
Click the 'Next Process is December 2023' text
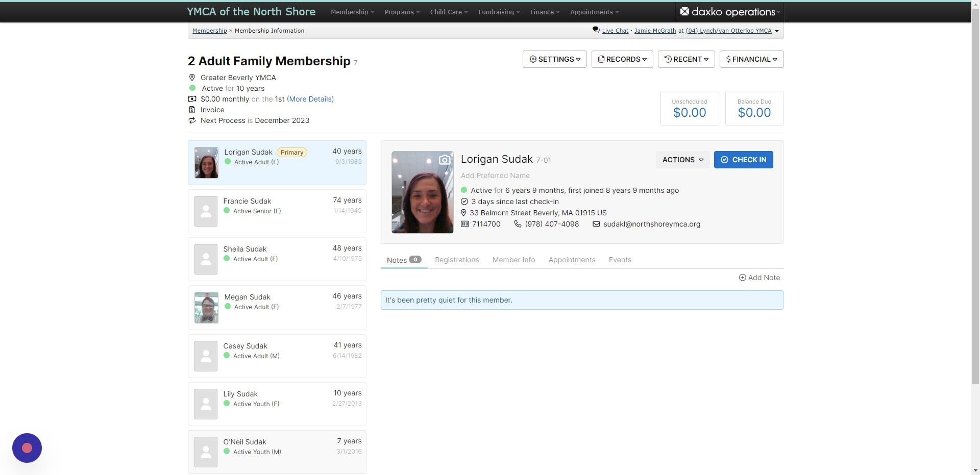coord(255,120)
